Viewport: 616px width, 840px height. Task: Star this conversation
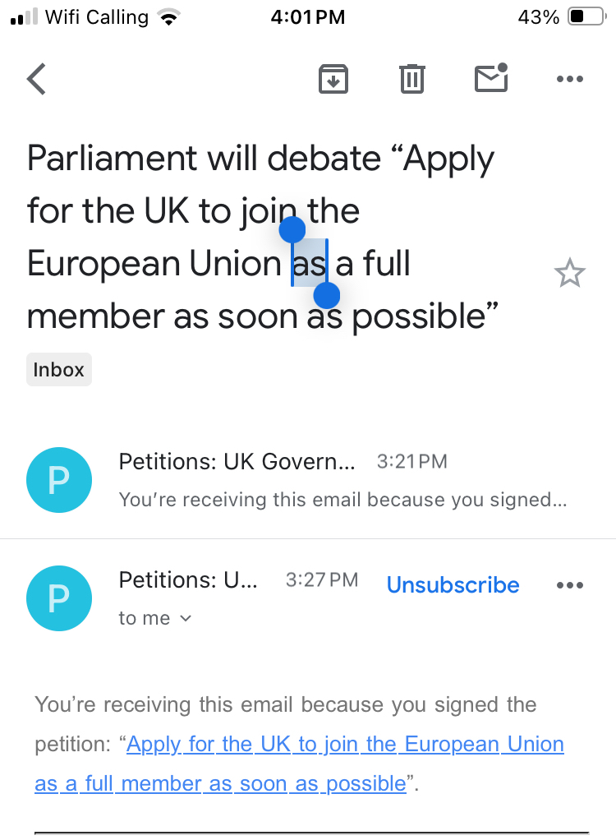[569, 274]
